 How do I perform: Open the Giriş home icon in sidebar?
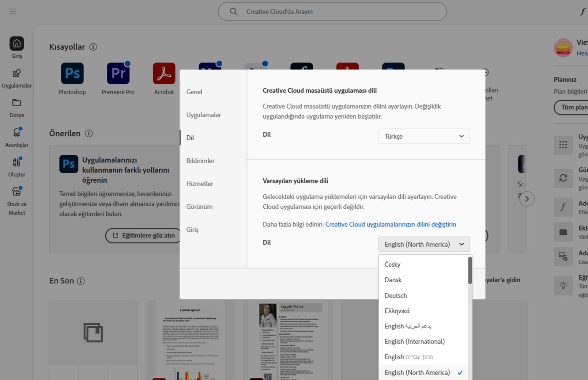tap(17, 44)
